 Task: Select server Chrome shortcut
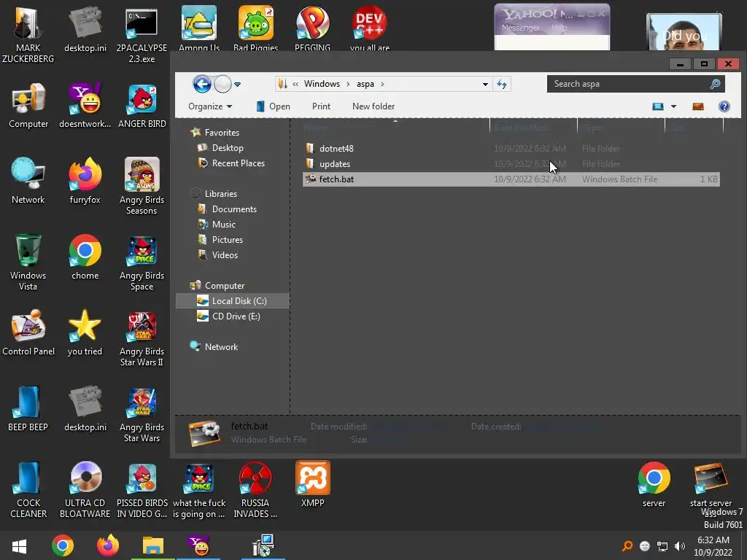coord(654,484)
